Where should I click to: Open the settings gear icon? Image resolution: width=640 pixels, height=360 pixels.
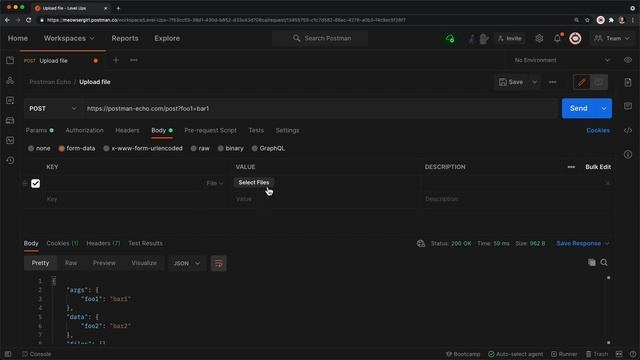[x=539, y=38]
